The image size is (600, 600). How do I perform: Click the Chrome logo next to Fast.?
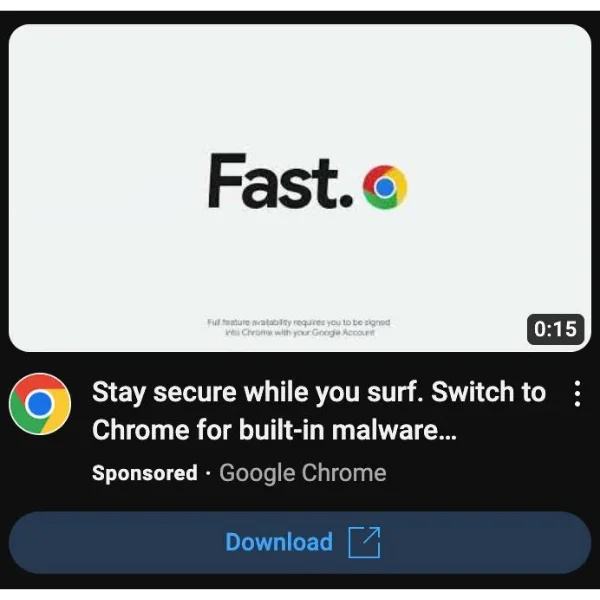385,187
